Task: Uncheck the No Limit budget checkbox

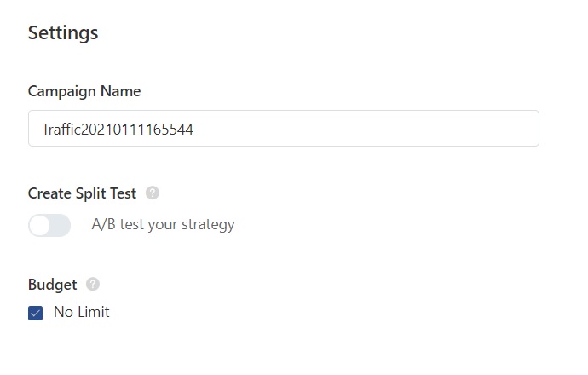Action: click(36, 313)
